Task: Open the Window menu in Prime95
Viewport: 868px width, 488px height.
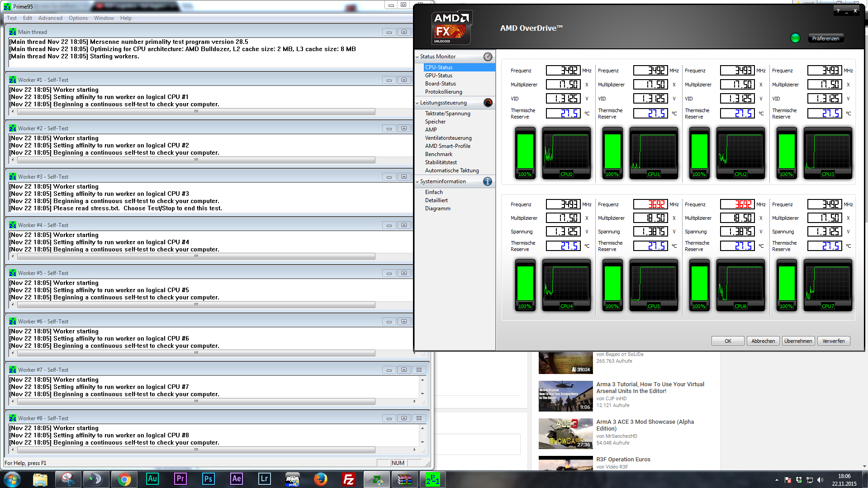Action: pos(104,18)
